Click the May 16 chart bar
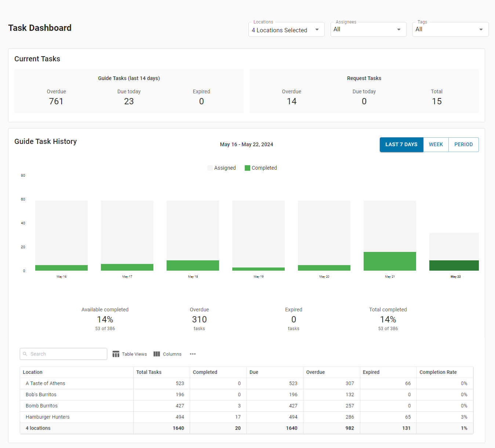Viewport: 495px width, 448px height. coord(61,236)
